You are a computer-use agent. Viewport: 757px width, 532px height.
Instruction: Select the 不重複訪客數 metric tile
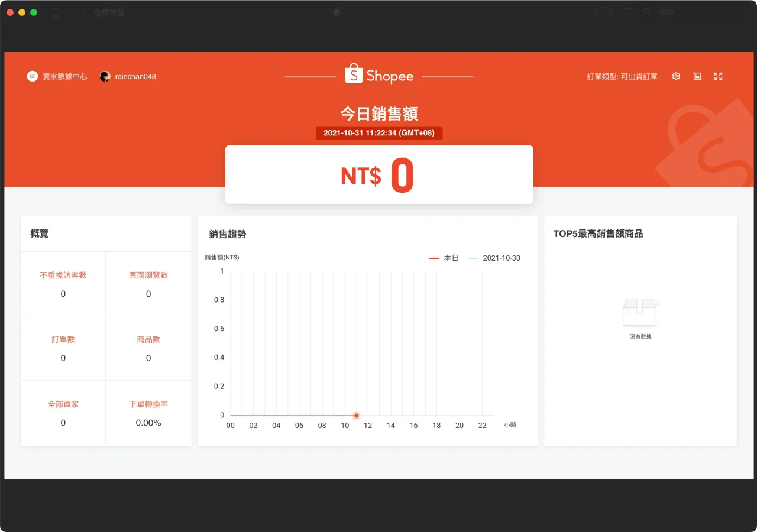[x=63, y=284]
